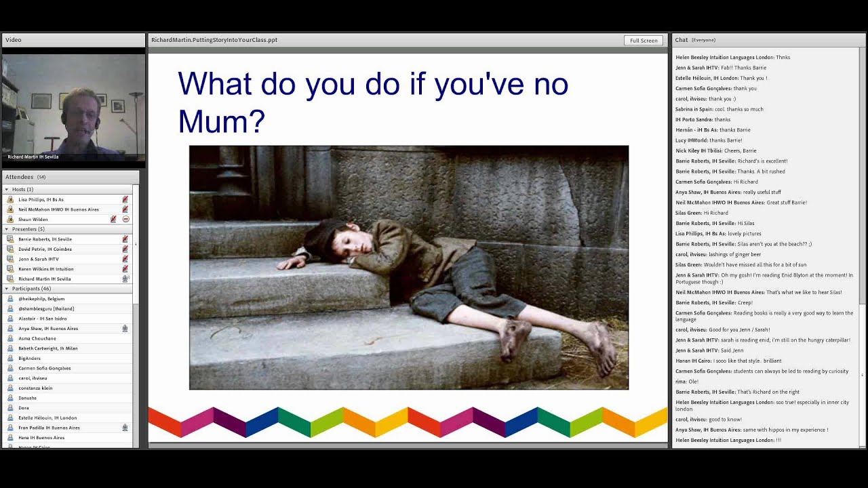Click the Chat pod title
868x488 pixels.
(682, 40)
